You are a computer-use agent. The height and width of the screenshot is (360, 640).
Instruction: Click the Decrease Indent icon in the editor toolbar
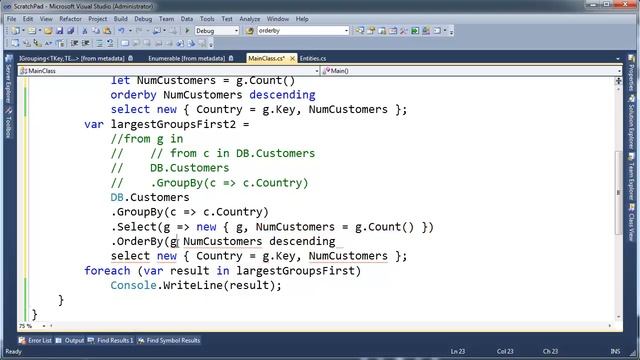pyautogui.click(x=74, y=43)
